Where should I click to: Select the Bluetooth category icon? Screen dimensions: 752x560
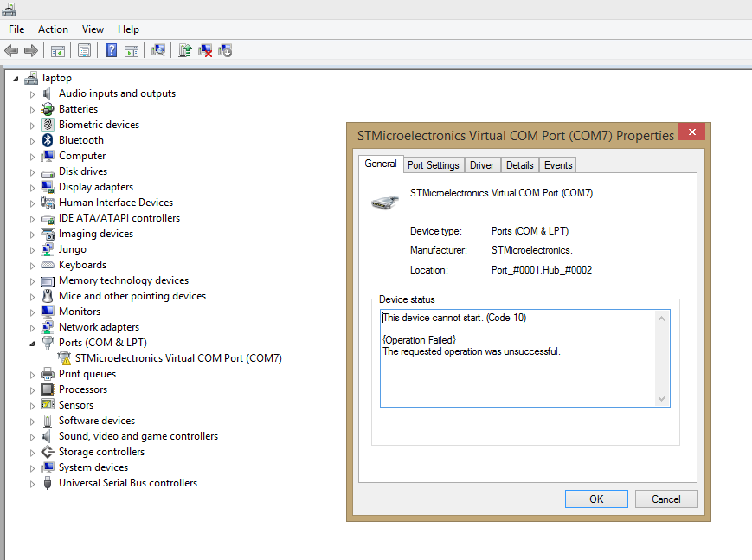[48, 140]
